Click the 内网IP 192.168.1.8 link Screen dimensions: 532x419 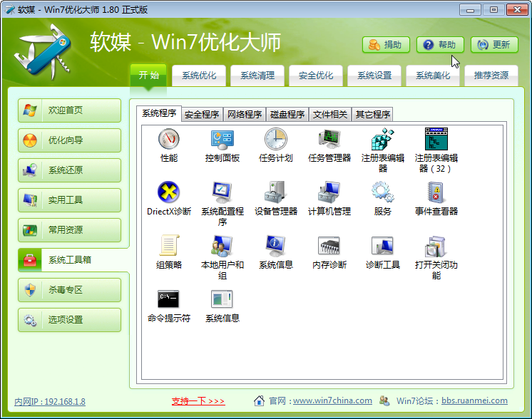pos(50,402)
